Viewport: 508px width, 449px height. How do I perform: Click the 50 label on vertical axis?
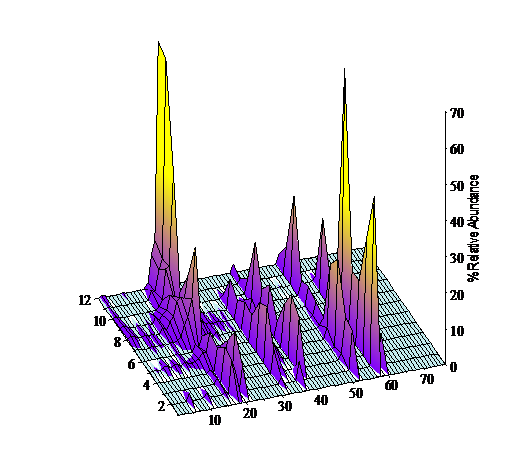(x=457, y=186)
